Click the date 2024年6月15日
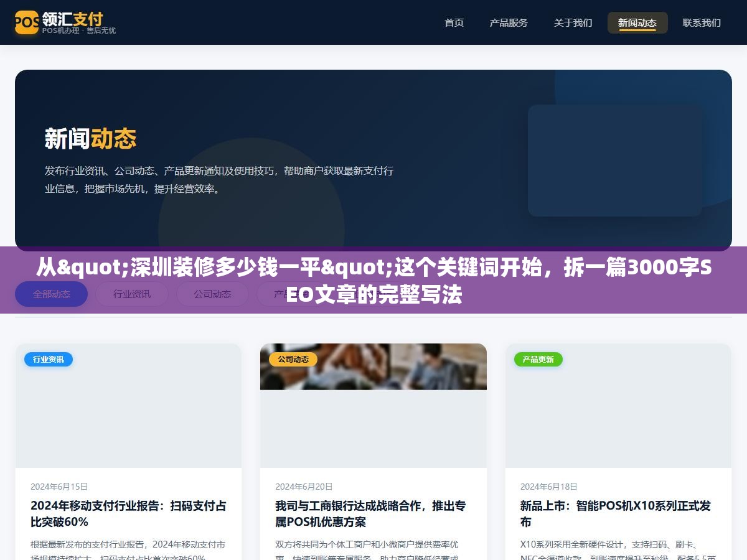This screenshot has height=560, width=747. 59,487
